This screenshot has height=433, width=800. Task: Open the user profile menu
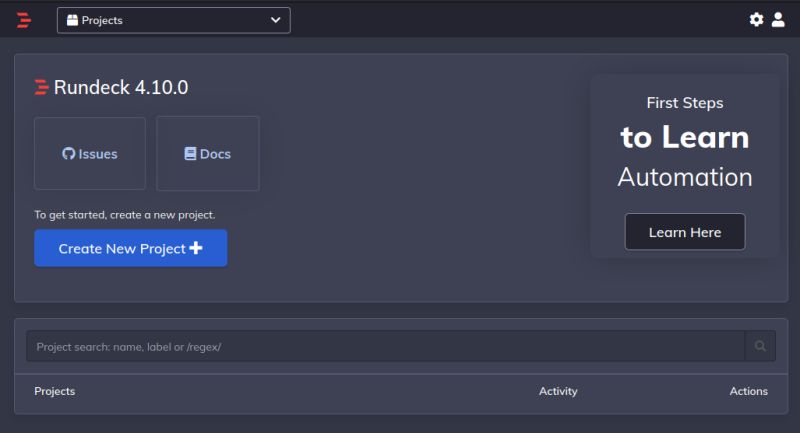tap(778, 19)
